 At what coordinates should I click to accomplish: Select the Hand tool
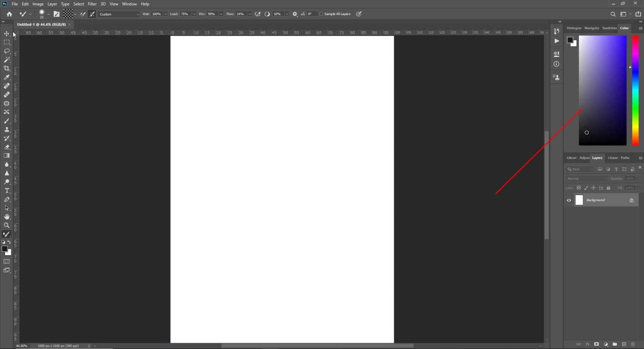click(x=6, y=217)
